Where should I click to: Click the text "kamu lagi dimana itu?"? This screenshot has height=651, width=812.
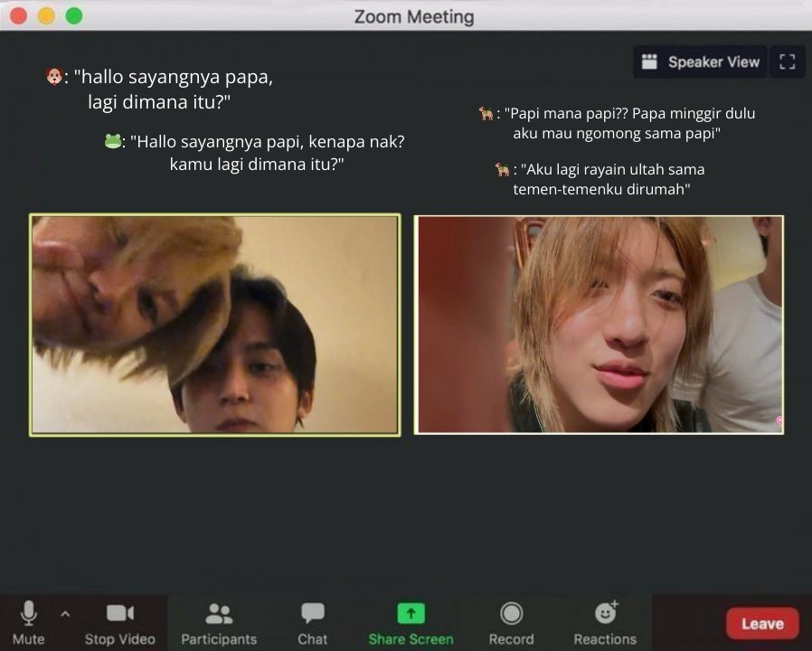click(x=257, y=165)
